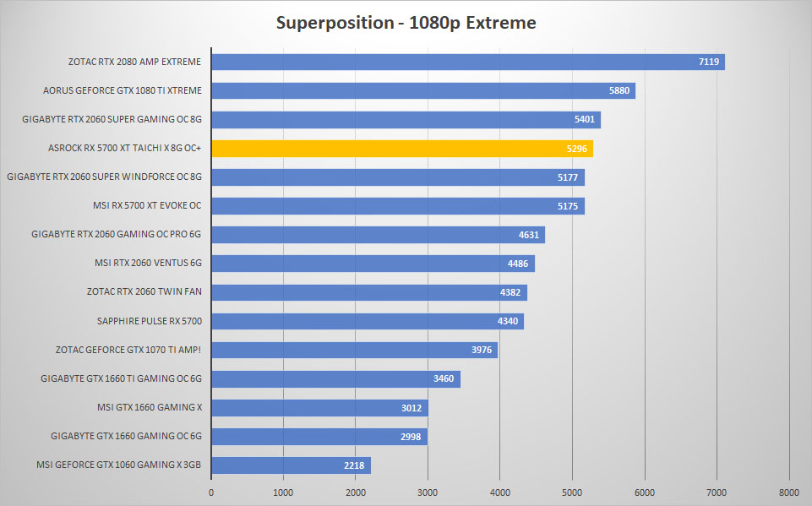Click the 7119 score value
Viewport: 812px width, 506px height.
click(708, 63)
